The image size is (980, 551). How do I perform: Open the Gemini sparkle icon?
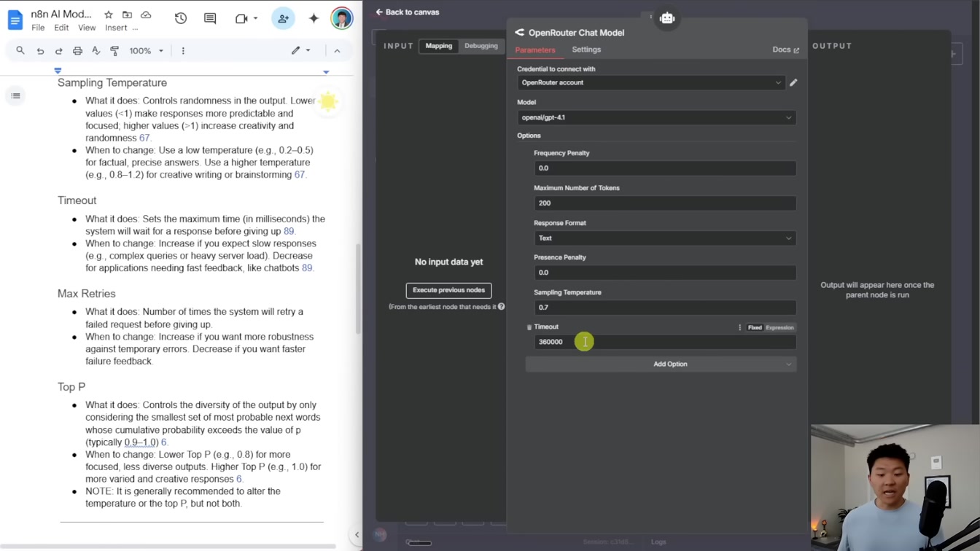[314, 18]
